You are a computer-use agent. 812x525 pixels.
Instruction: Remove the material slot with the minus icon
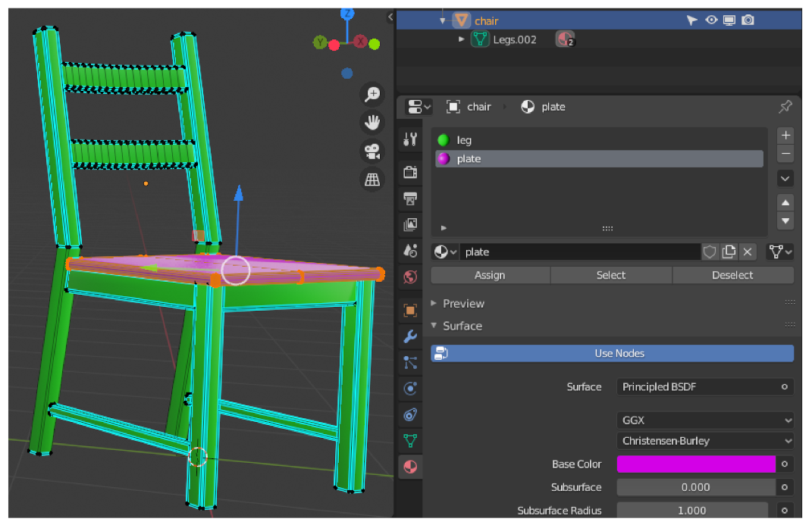[x=785, y=153]
